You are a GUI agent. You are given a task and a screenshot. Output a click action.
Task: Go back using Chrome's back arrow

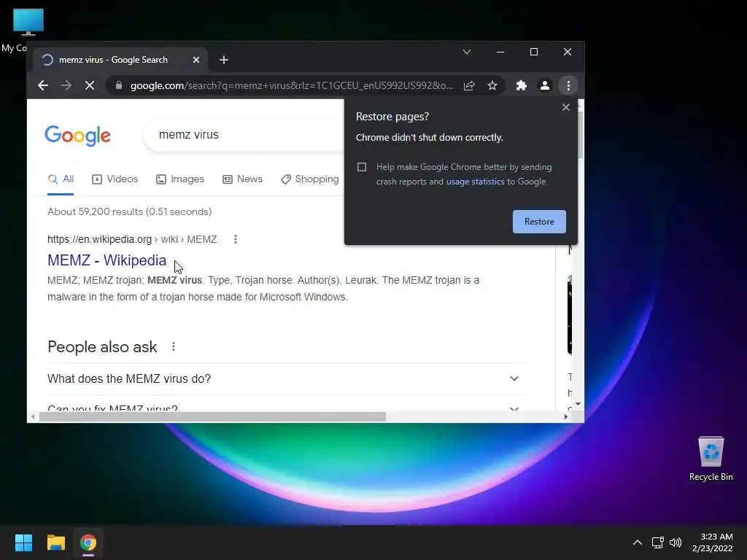point(43,86)
